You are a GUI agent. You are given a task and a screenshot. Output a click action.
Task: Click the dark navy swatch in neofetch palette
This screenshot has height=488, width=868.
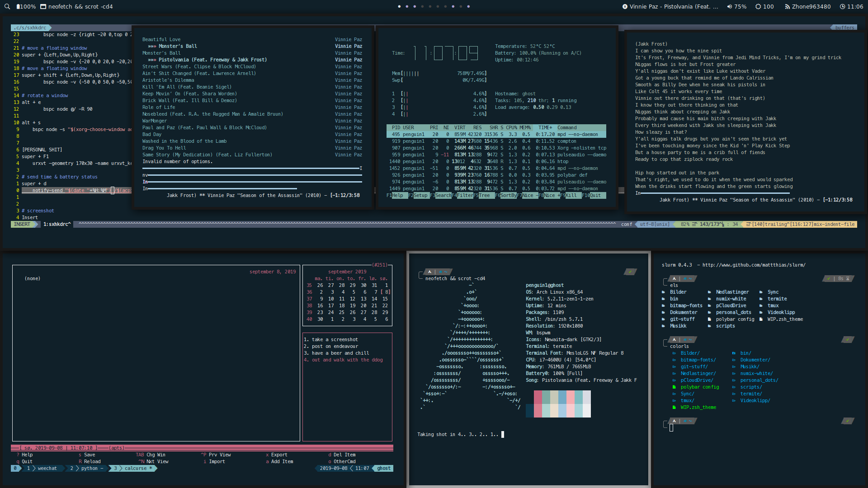[x=530, y=411]
